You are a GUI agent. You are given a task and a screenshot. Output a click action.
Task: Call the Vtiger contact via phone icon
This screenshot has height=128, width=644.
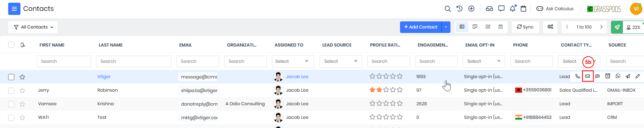578,76
